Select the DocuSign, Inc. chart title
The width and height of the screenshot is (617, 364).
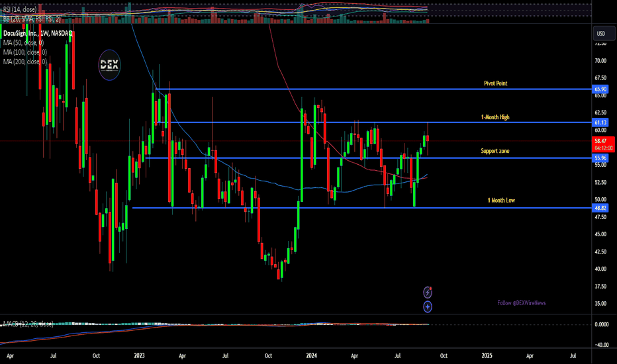click(38, 34)
